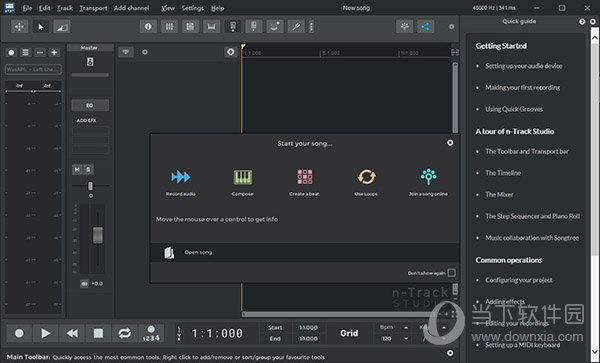Viewport: 600px width, 363px height.
Task: Click the Master volume fader
Action: (x=98, y=235)
